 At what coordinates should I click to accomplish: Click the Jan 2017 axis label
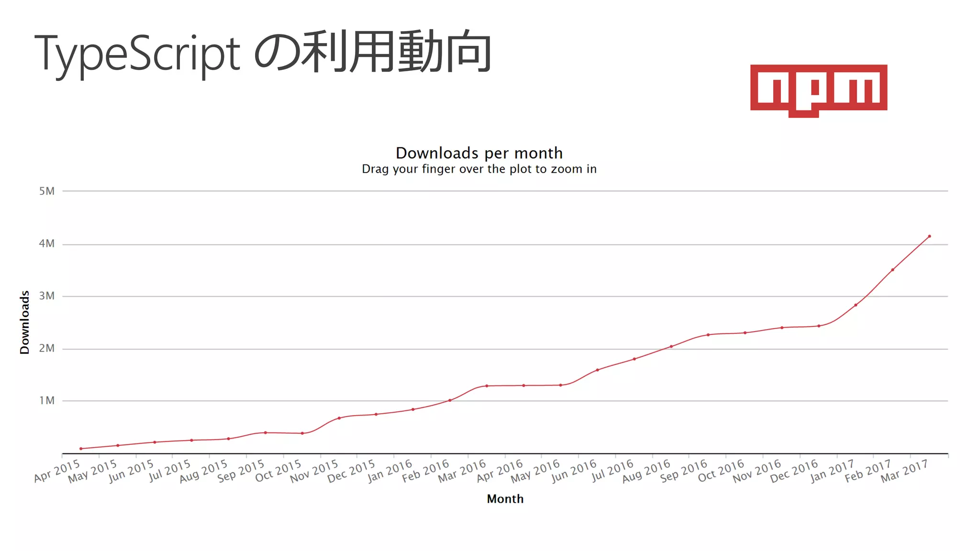pos(832,471)
